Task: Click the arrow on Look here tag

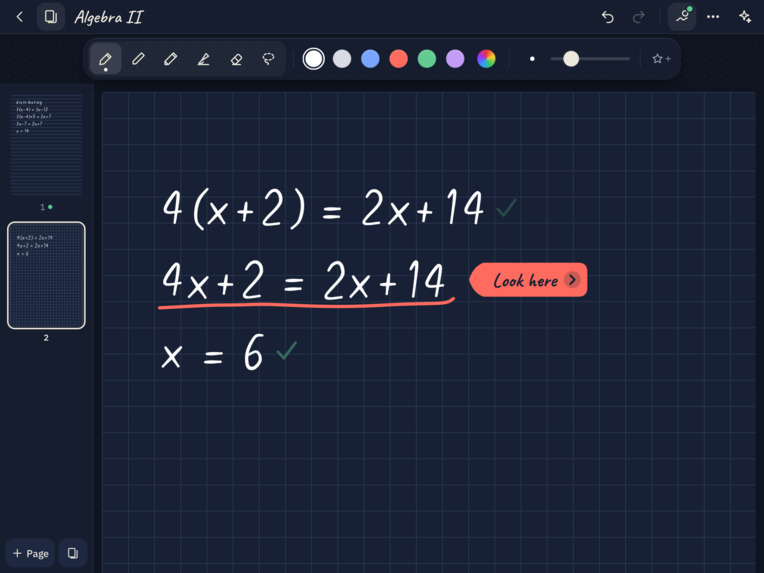Action: pyautogui.click(x=572, y=280)
